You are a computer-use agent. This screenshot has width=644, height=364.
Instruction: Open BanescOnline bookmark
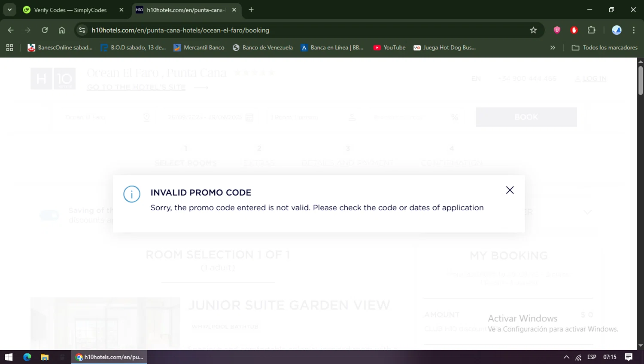click(60, 48)
